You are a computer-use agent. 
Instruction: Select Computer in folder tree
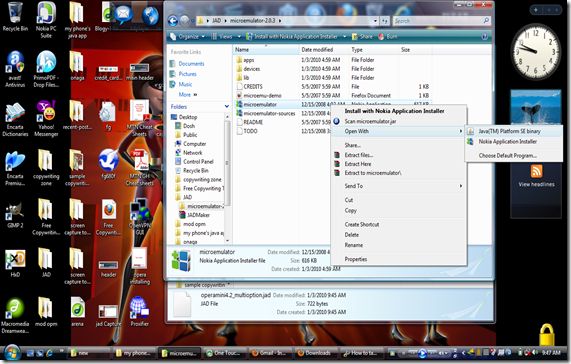point(194,144)
